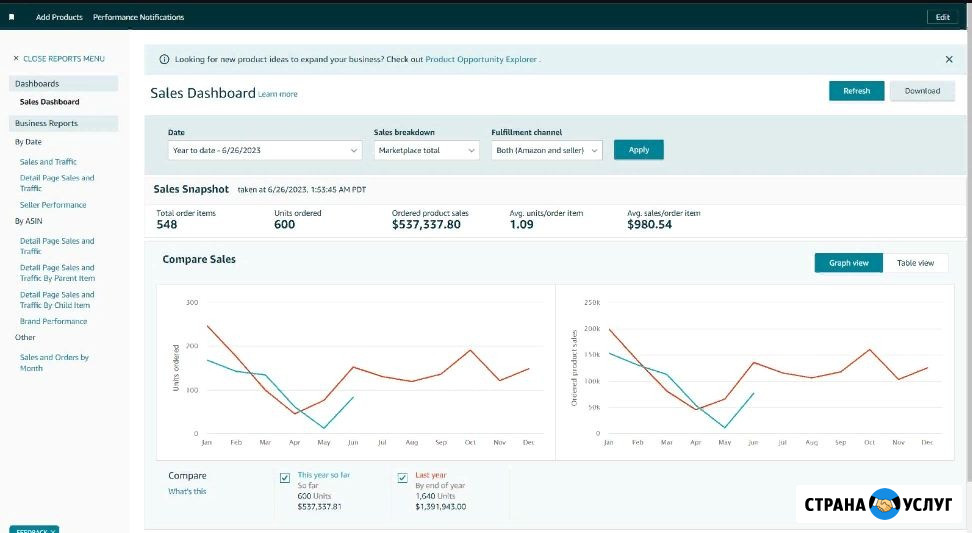Toggle the This year so far checkbox
The image size is (972, 533).
[x=285, y=478]
